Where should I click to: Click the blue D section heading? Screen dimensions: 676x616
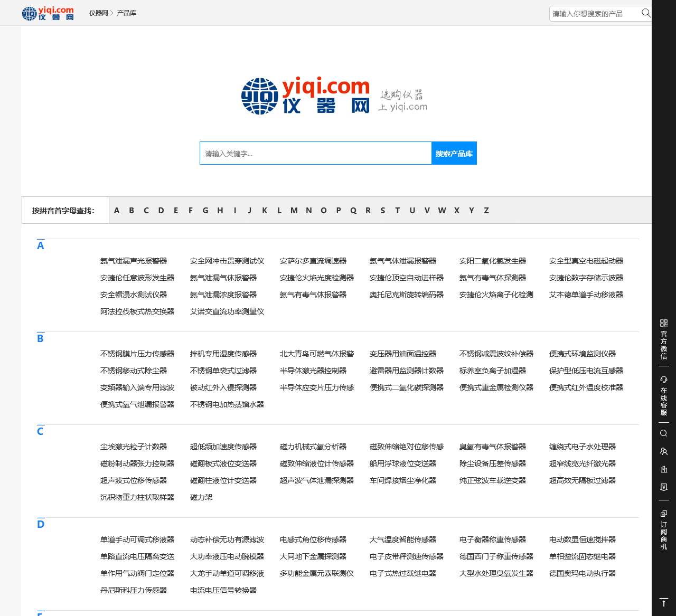[x=41, y=524]
